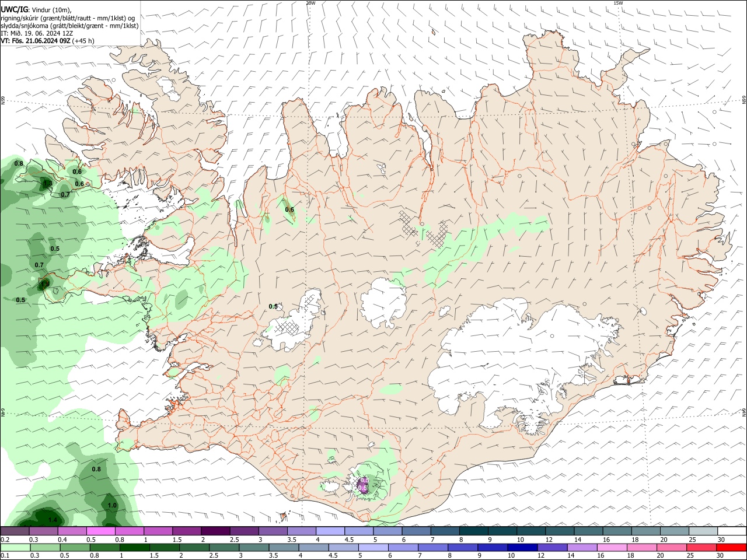
Task: Click the 4 pale lavender sleet/snow swatch
Action: [x=330, y=531]
